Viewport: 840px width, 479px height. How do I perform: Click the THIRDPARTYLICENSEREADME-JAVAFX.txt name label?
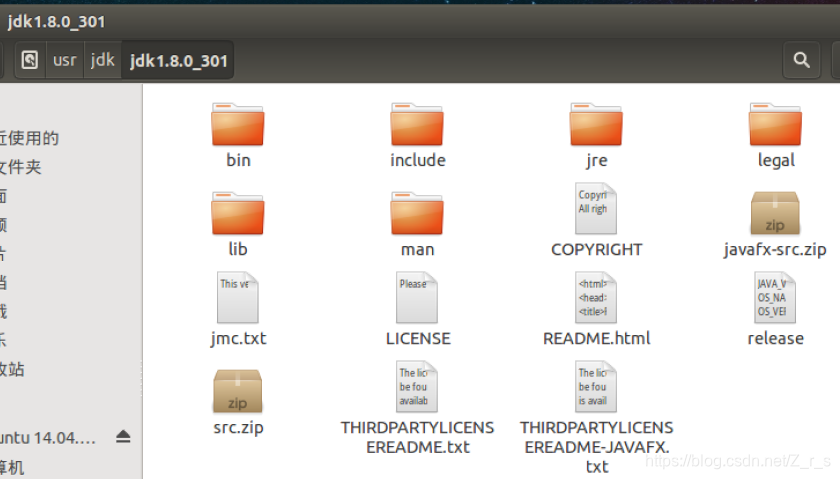coord(597,447)
